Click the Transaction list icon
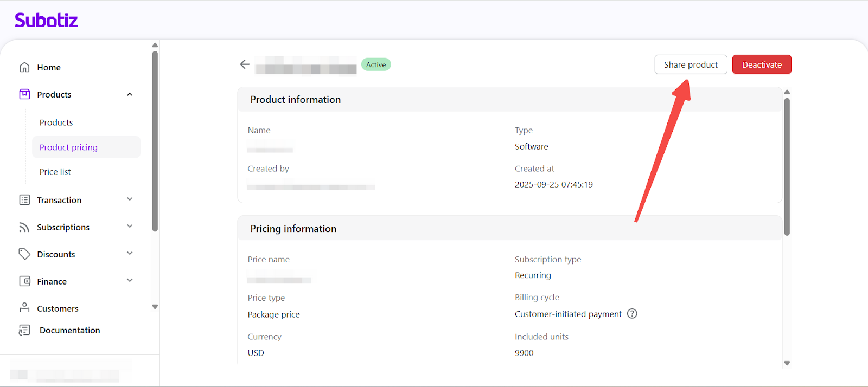The width and height of the screenshot is (868, 387). tap(24, 200)
